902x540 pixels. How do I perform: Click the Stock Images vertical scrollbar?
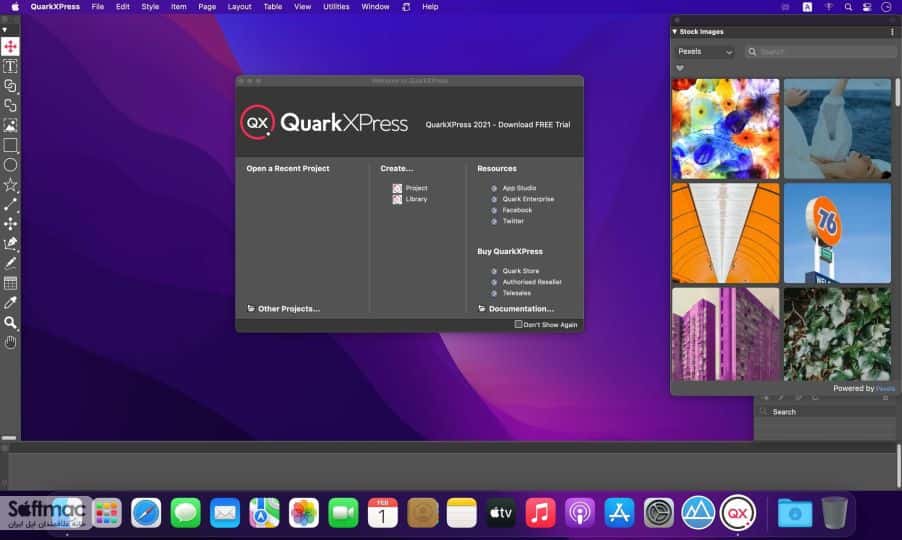point(897,92)
